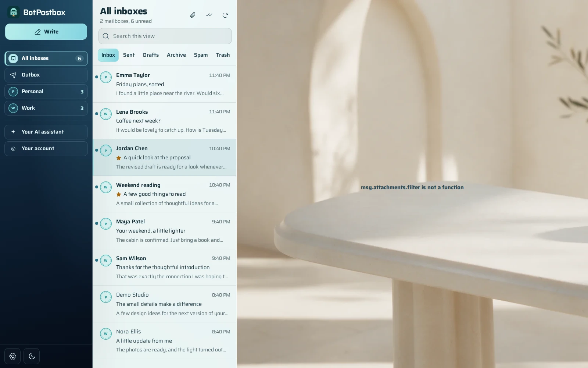Mark all as read double-check icon
Image resolution: width=588 pixels, height=368 pixels.
click(x=209, y=15)
